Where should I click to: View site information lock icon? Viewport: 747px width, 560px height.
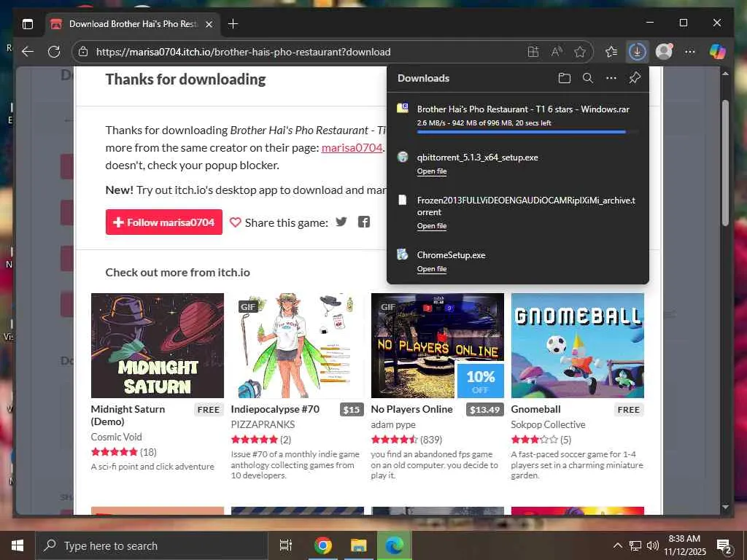click(x=83, y=52)
